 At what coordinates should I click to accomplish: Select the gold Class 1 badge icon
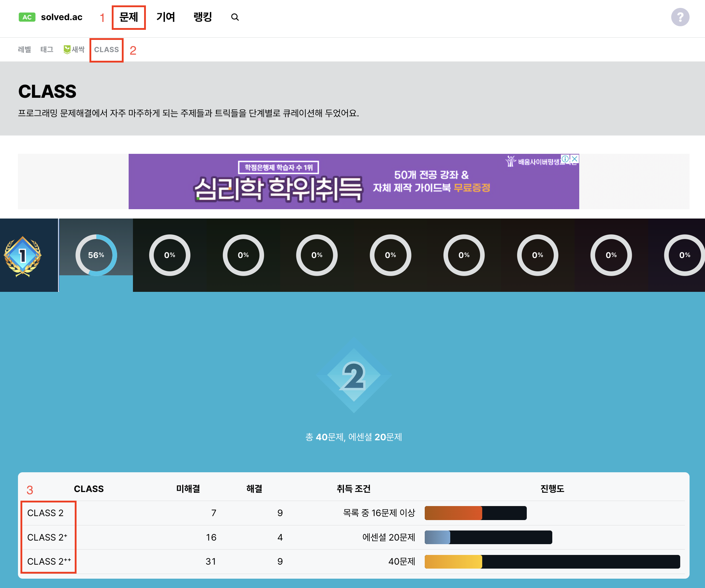coord(23,256)
